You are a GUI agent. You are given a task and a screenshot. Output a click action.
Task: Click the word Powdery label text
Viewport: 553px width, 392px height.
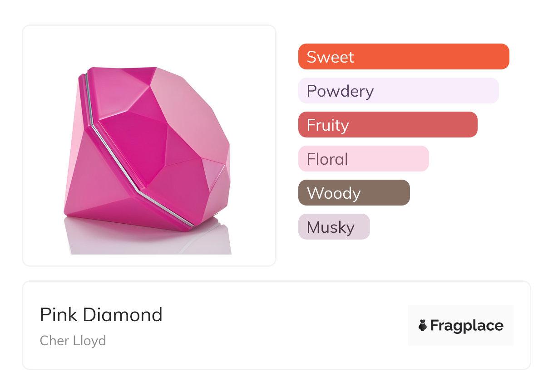point(340,91)
